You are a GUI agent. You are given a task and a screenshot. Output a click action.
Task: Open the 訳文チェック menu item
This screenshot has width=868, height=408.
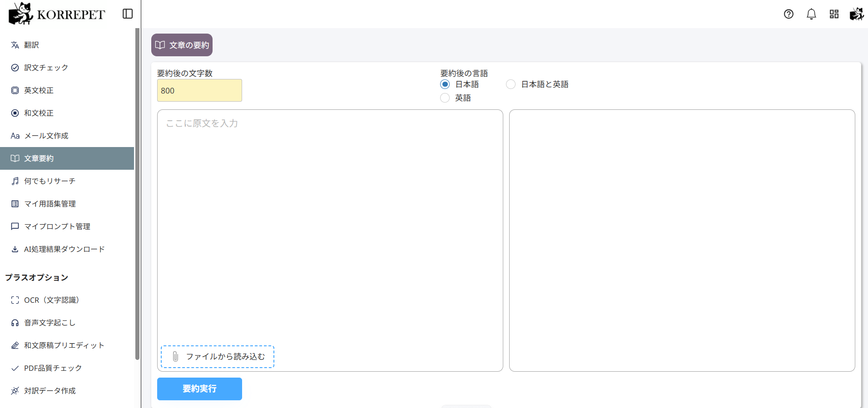(67, 68)
